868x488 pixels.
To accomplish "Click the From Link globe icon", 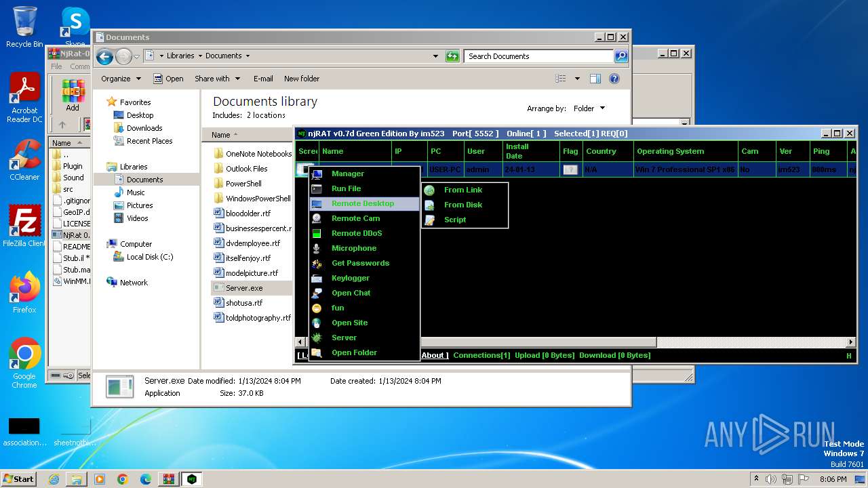I will click(429, 190).
